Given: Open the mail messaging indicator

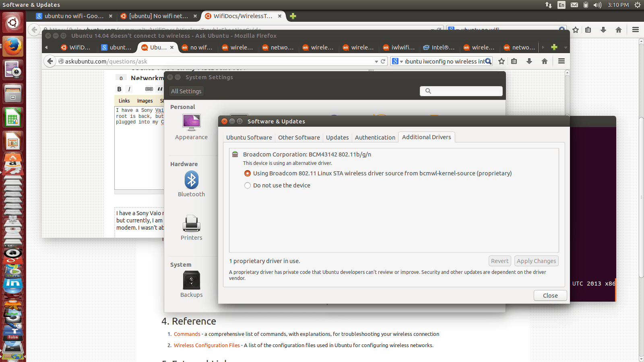Looking at the screenshot, I should [574, 5].
